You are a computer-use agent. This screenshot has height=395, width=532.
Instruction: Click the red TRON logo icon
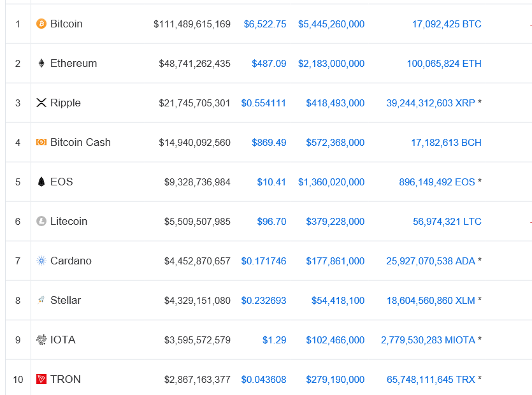41,380
